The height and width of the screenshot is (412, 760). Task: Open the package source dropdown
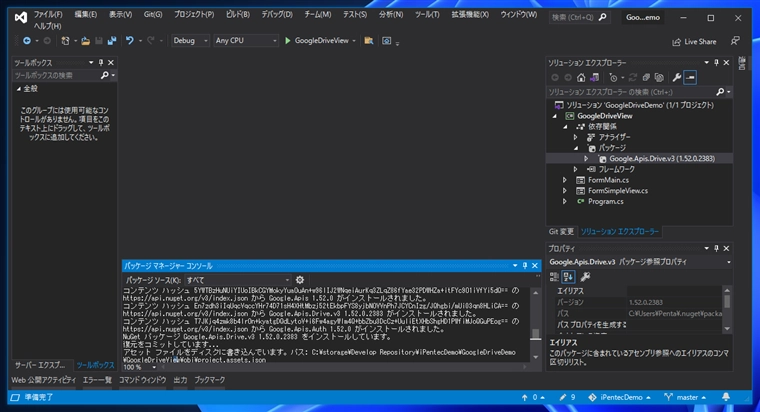click(x=238, y=280)
